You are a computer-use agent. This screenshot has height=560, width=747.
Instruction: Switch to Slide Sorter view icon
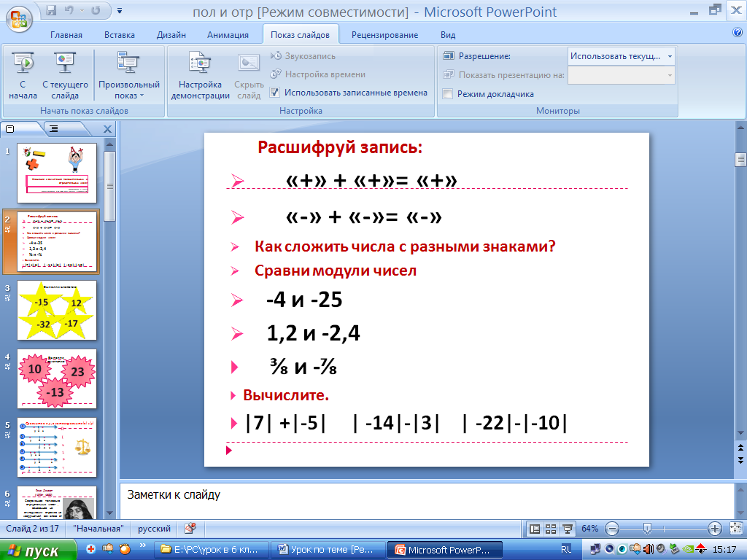point(551,529)
